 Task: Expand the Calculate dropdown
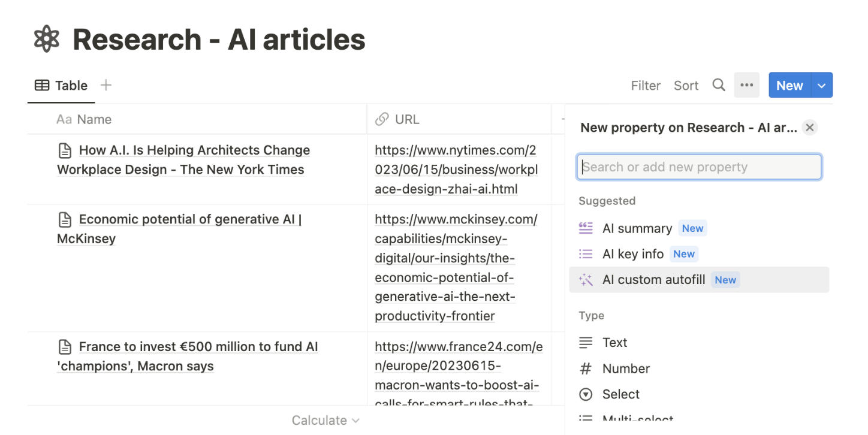(325, 421)
